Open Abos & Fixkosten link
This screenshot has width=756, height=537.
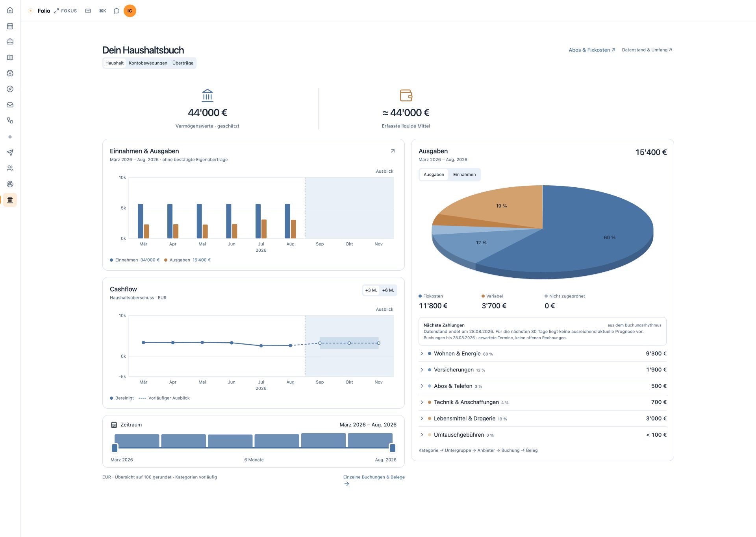click(x=592, y=50)
